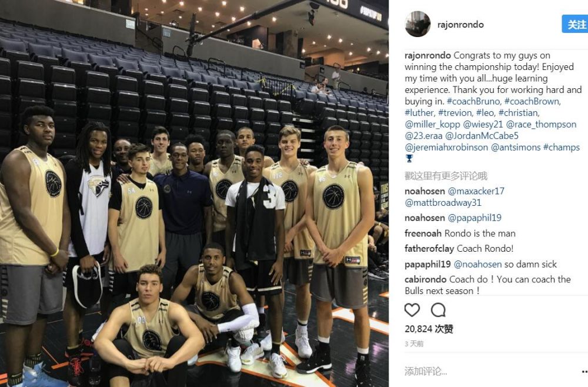View the 20,824 次赞 likes count
The height and width of the screenshot is (387, 588).
429,329
